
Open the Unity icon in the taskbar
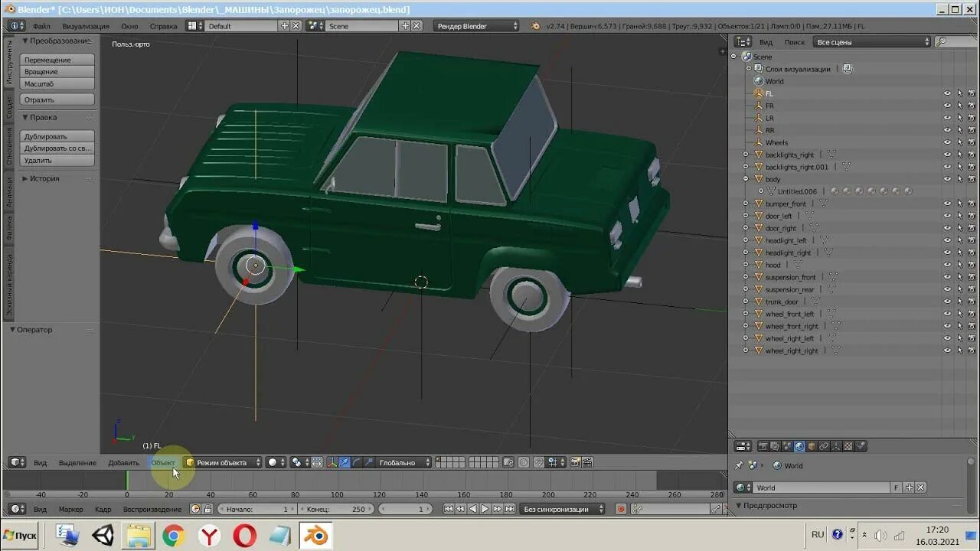[x=103, y=535]
